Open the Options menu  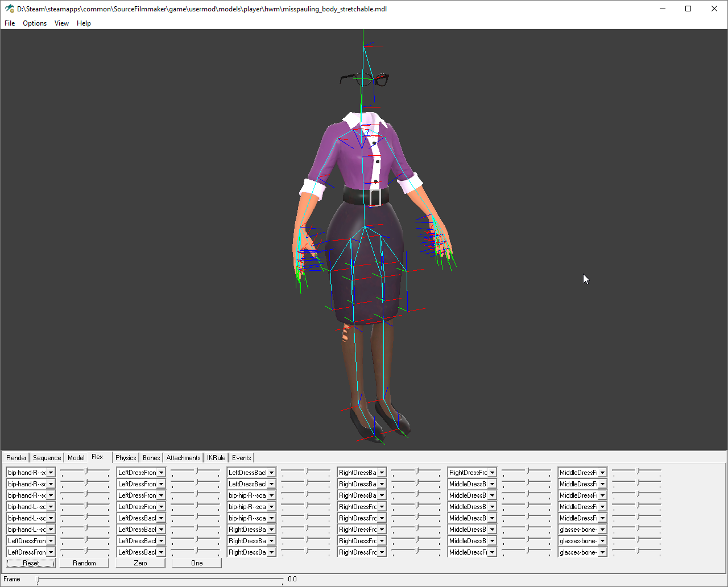click(35, 23)
